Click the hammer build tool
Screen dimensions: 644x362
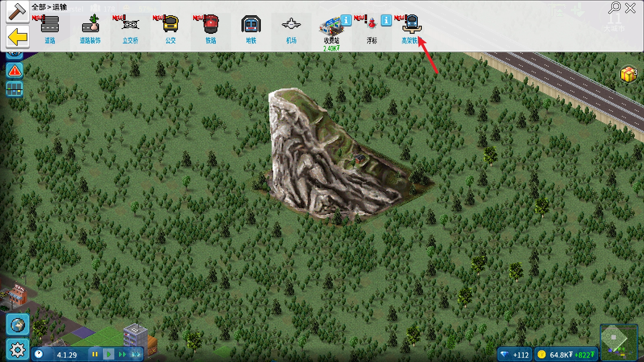tap(17, 12)
